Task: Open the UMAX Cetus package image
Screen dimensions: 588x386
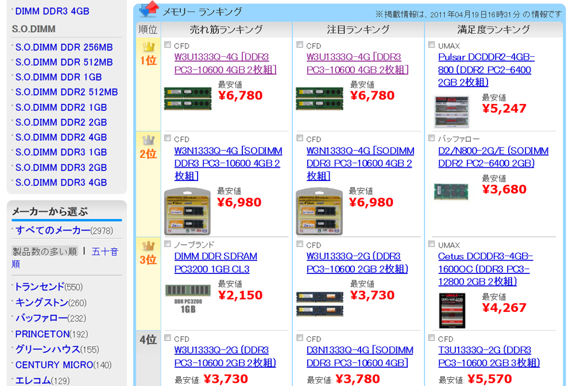Action: pyautogui.click(x=452, y=311)
